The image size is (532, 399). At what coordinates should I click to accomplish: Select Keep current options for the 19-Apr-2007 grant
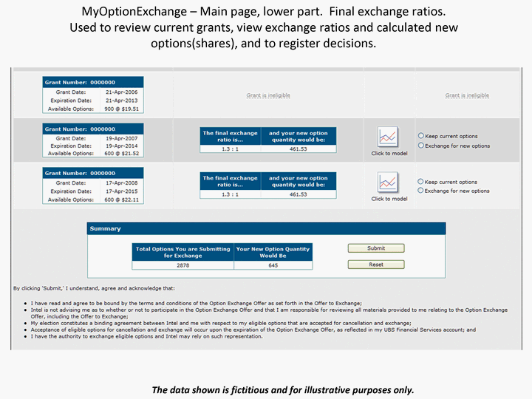click(x=421, y=136)
